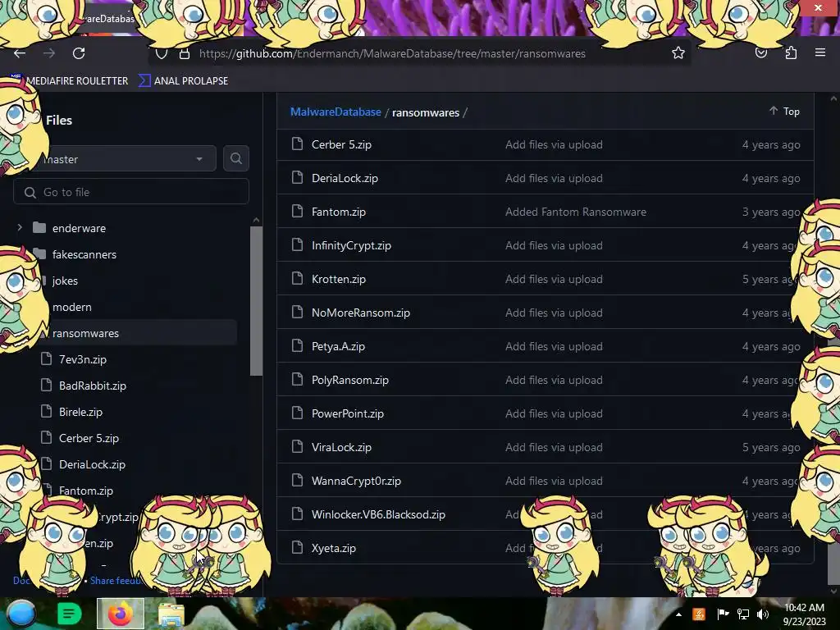Open Xyeta.zip file
840x630 pixels.
(x=333, y=549)
